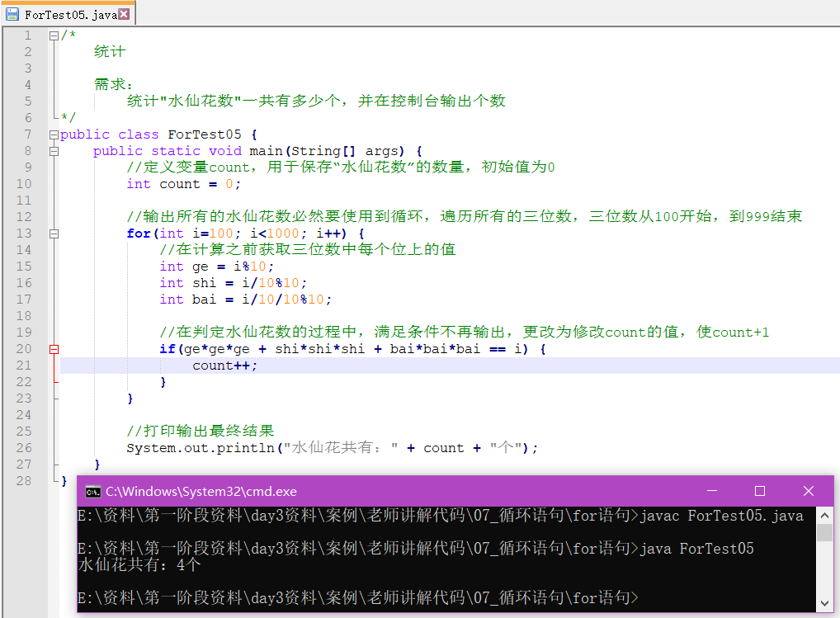Select the ForTest05.java file tab
840x618 pixels.
click(68, 15)
